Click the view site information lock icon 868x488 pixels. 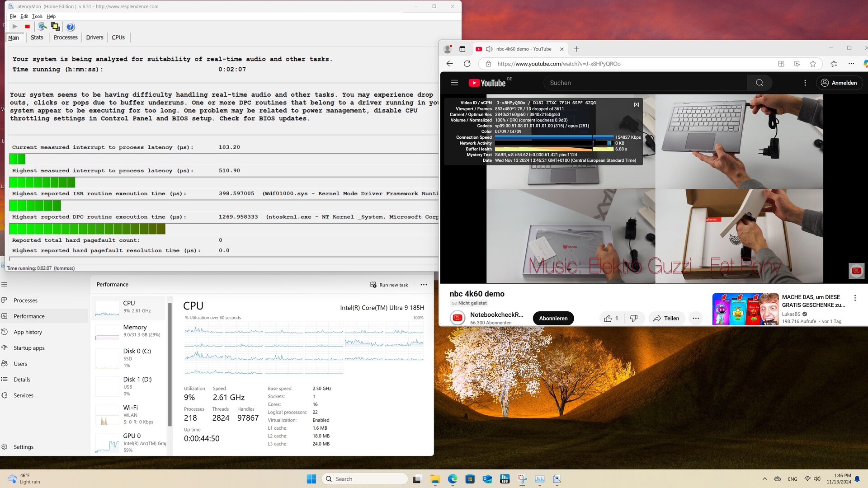tap(488, 64)
